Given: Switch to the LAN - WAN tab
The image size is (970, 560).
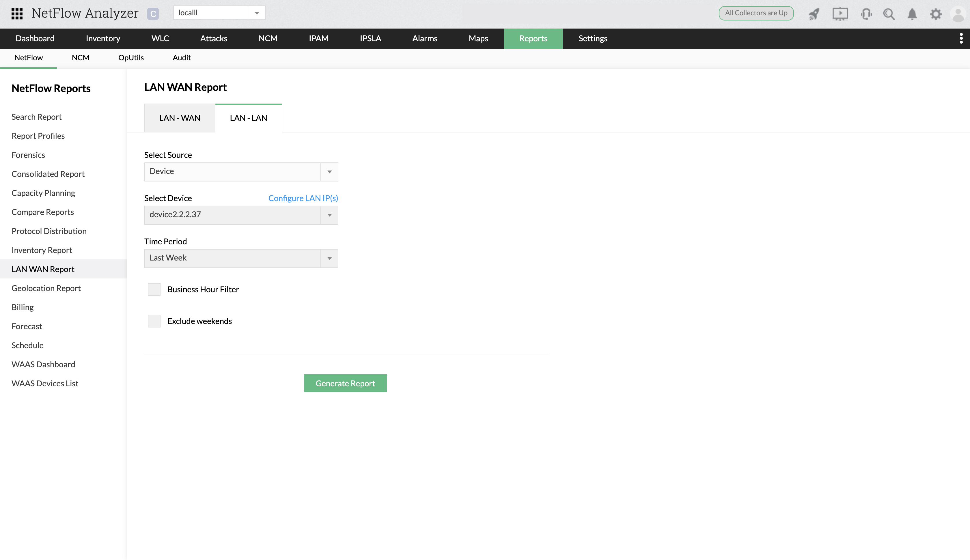Looking at the screenshot, I should (179, 118).
